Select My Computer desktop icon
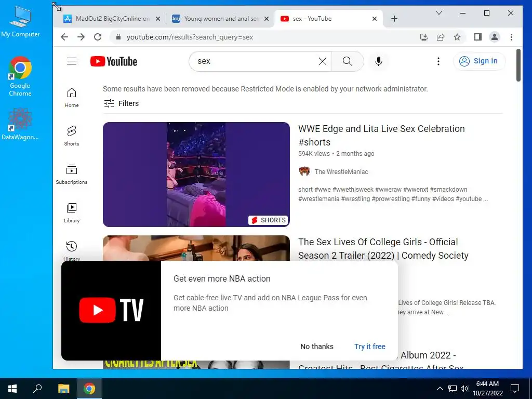532x399 pixels. (20, 22)
